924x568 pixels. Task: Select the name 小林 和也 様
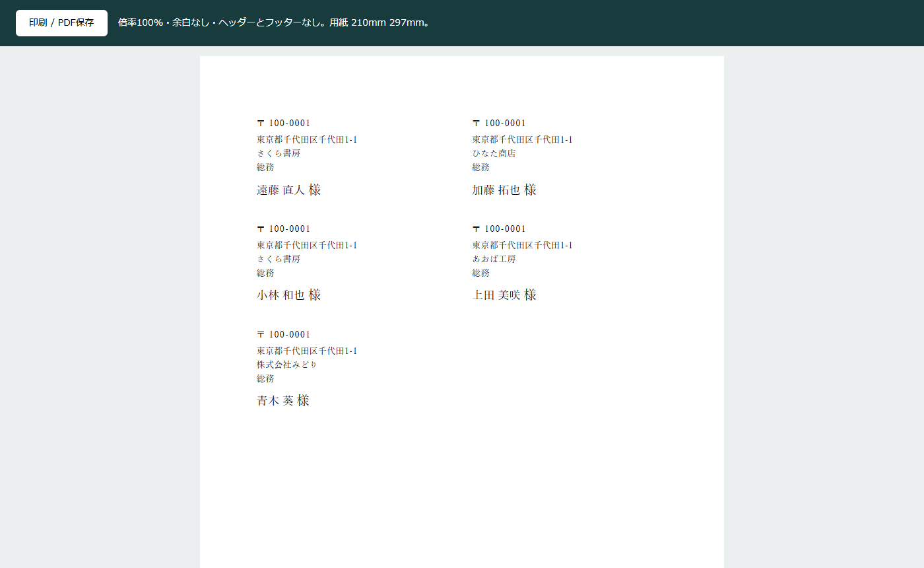pos(289,295)
